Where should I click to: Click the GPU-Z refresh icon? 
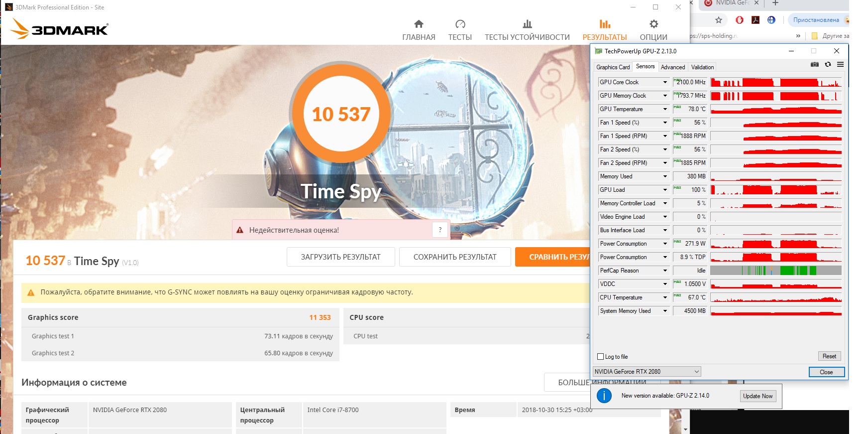(828, 64)
